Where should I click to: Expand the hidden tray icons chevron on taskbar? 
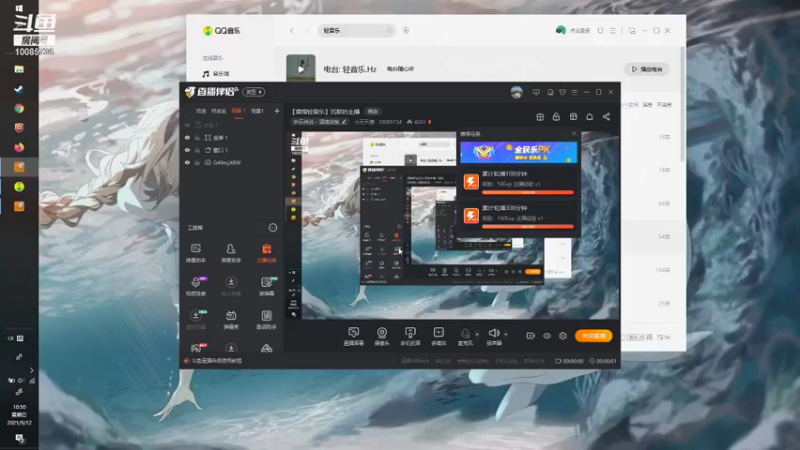click(x=31, y=370)
